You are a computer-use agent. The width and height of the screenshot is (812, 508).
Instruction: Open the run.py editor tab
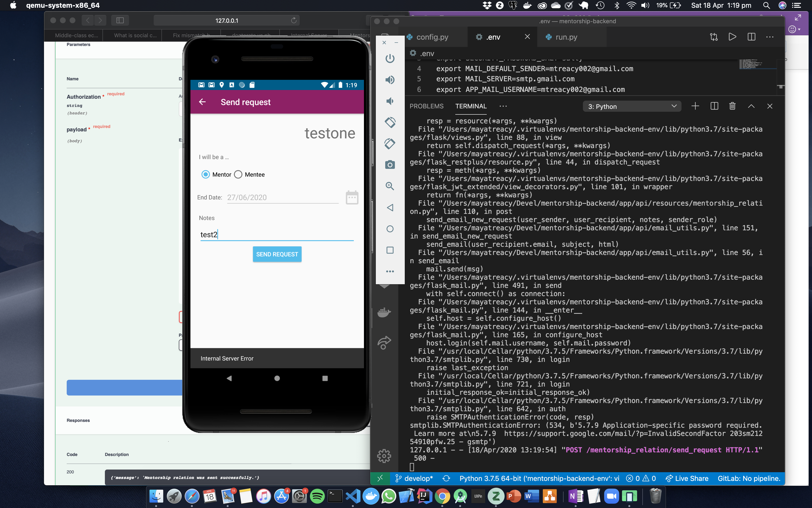(566, 37)
